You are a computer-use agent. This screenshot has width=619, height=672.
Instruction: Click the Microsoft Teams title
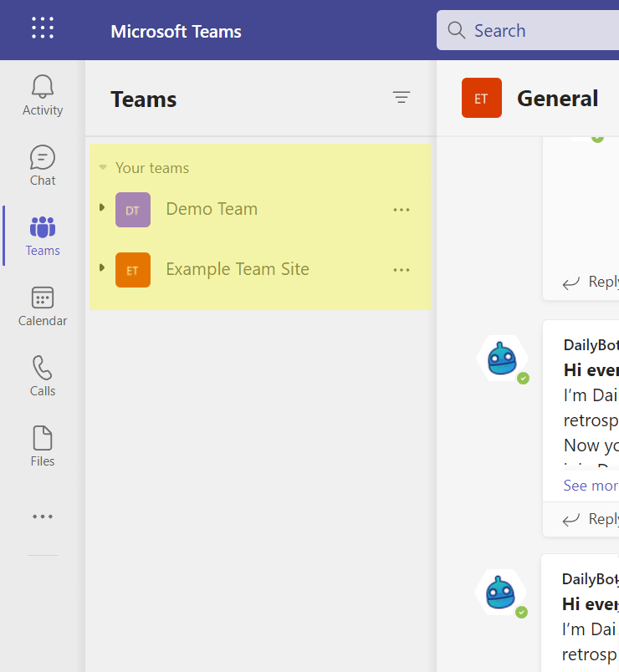click(176, 31)
